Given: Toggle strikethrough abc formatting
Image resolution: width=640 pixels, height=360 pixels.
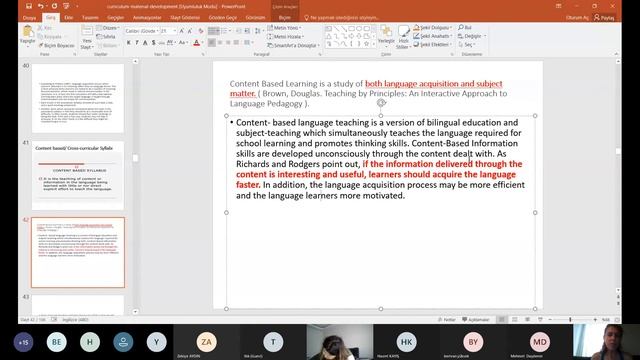Looking at the screenshot, I should click(x=162, y=42).
